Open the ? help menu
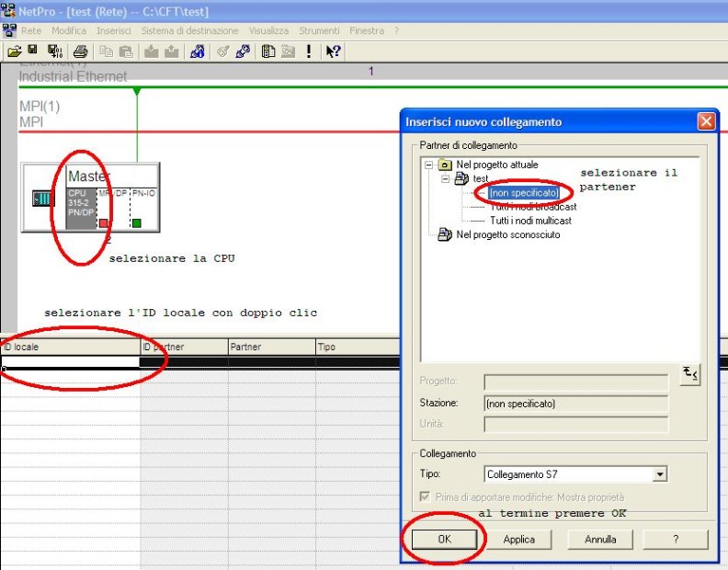 (x=396, y=30)
